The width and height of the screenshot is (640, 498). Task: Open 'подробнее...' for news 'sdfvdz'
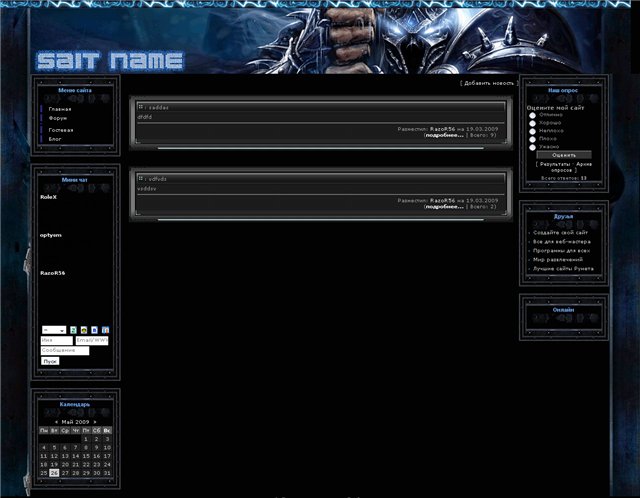(x=444, y=207)
